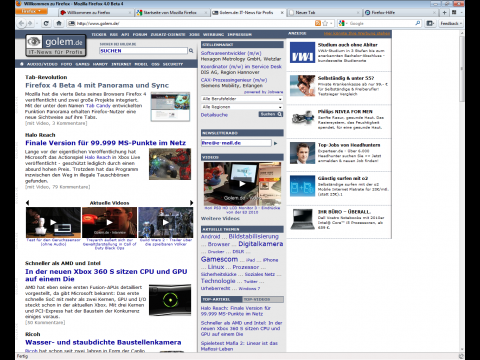The height and width of the screenshot is (360, 480).
Task: Reload the page with reload icon
Action: coord(46,23)
